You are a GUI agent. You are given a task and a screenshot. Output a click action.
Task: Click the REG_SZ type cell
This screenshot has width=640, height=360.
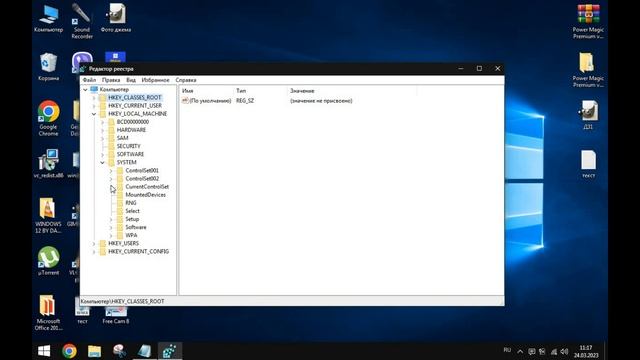click(x=245, y=100)
